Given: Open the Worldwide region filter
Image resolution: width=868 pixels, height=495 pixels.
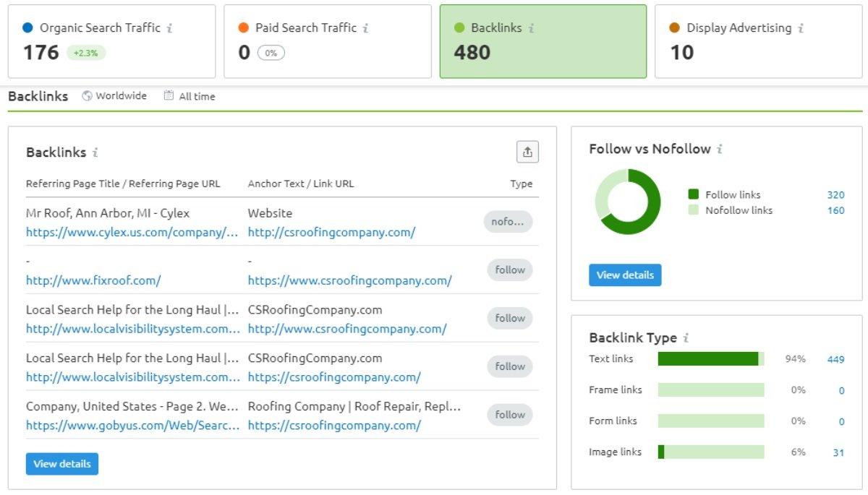Looking at the screenshot, I should point(114,96).
